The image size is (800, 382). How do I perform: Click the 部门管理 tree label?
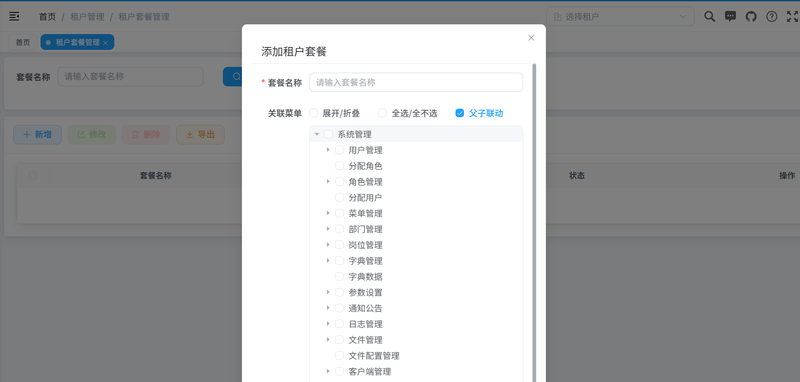tap(365, 229)
